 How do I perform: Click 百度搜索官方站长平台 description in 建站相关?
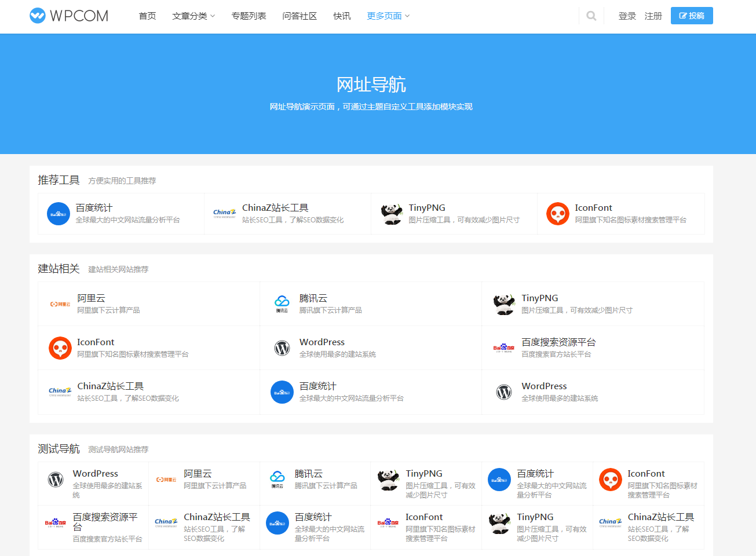(556, 354)
